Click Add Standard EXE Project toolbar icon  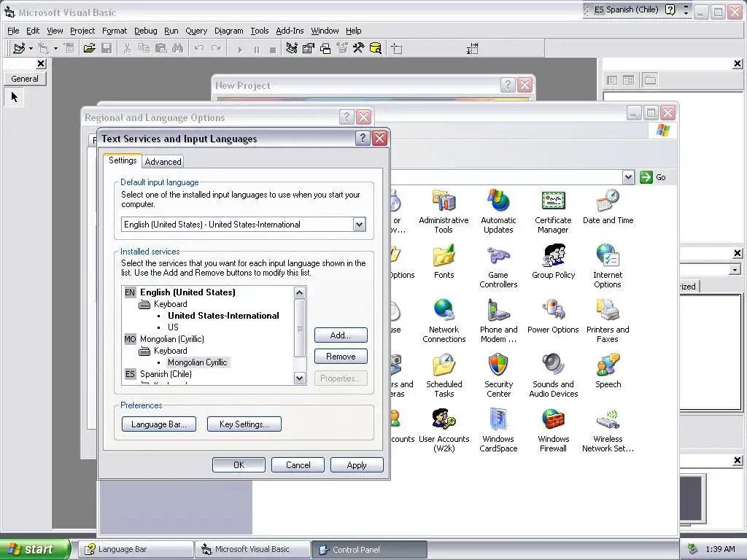tap(19, 48)
